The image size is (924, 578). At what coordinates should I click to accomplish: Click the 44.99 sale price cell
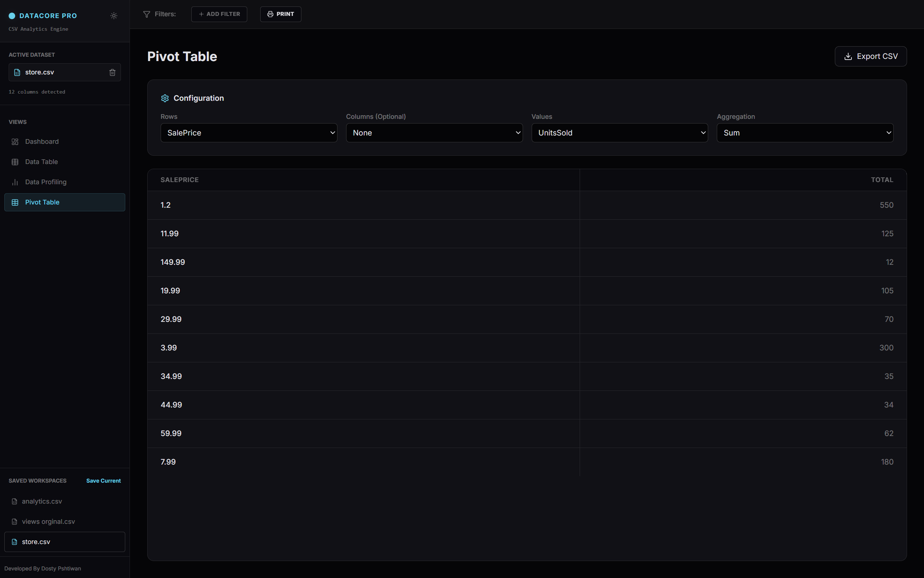[x=363, y=405]
